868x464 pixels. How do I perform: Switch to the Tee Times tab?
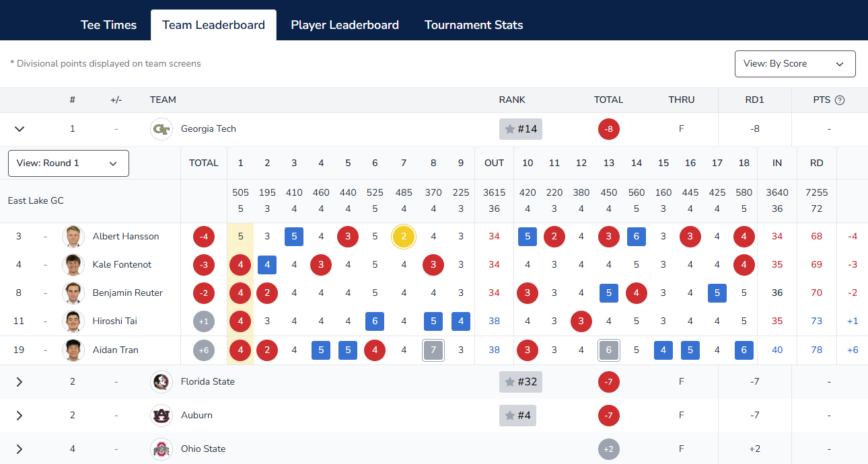click(x=108, y=25)
